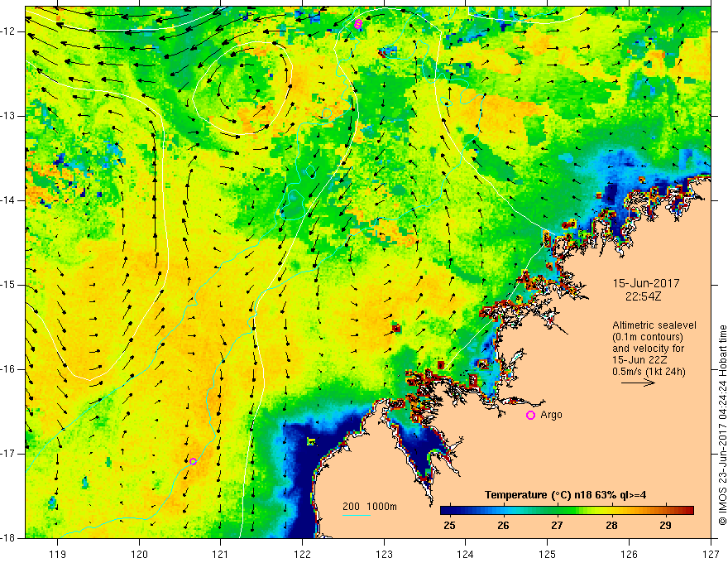728x563 pixels.
Task: Click the longitude axis label '126'
Action: [629, 554]
